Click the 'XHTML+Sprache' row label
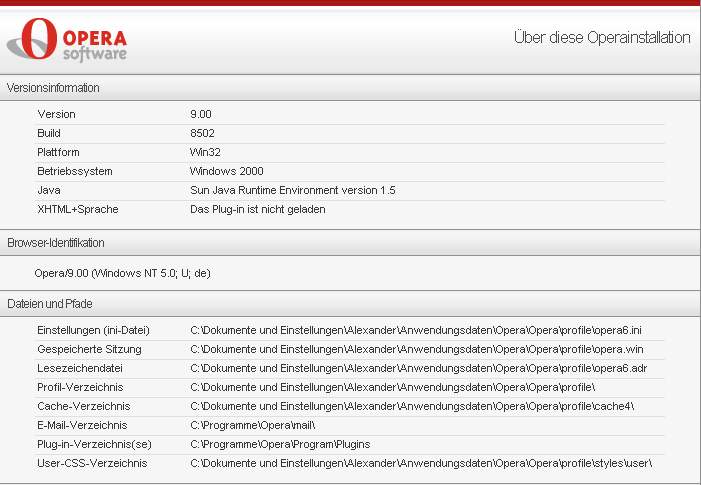 (78, 209)
